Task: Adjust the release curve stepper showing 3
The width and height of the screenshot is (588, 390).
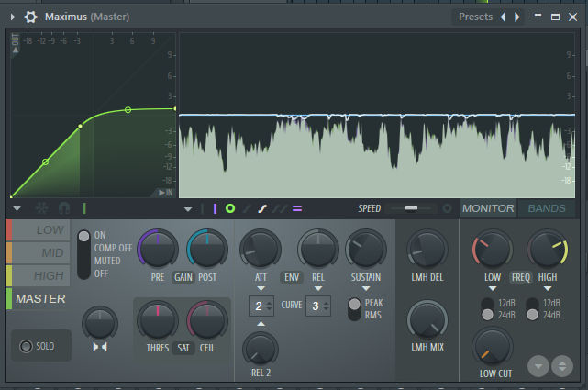Action: (318, 306)
